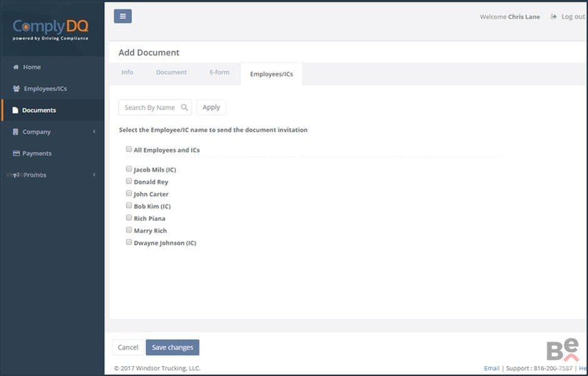Click the Log out link
The image size is (588, 376).
pyautogui.click(x=573, y=16)
